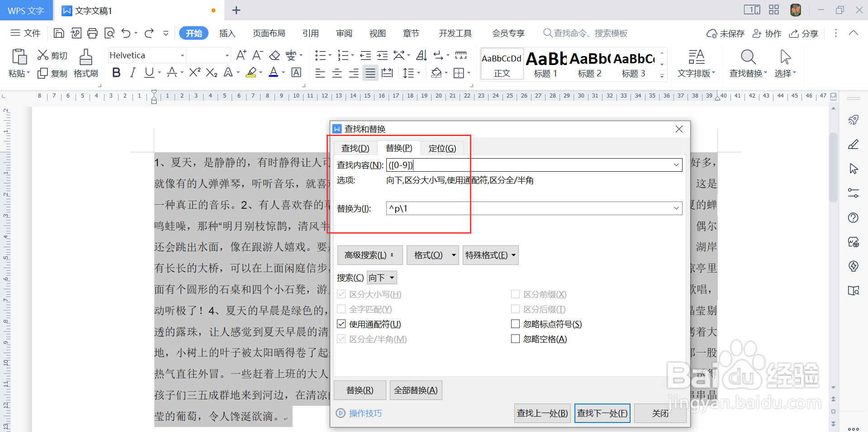
Task: Open the 审阅 ribbon tab
Action: click(x=344, y=33)
